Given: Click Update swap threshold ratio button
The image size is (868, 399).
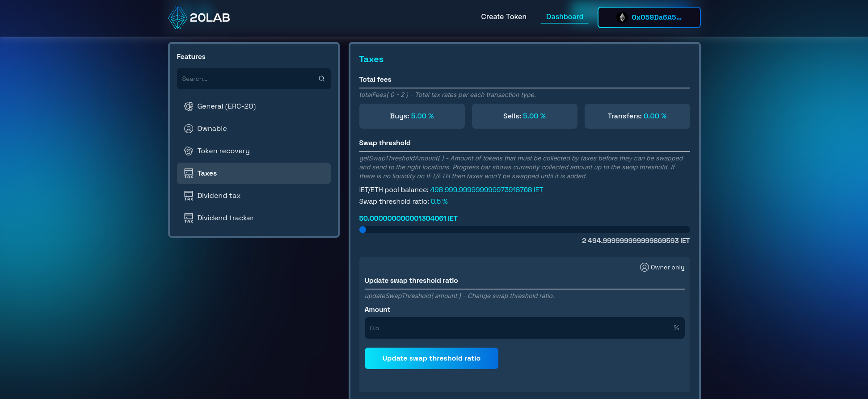Looking at the screenshot, I should tap(431, 358).
